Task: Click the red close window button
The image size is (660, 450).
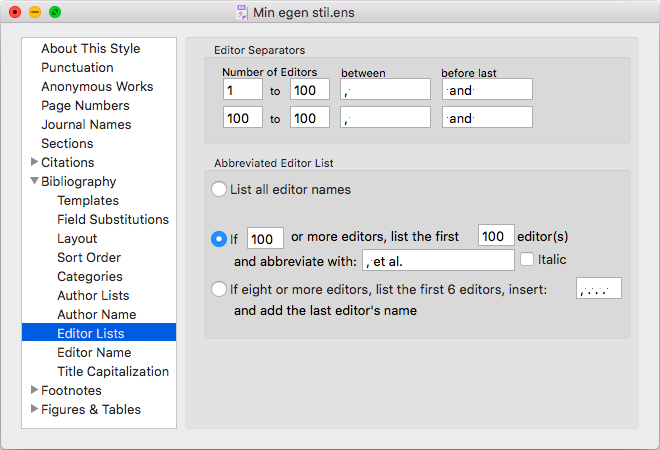Action: tap(15, 12)
